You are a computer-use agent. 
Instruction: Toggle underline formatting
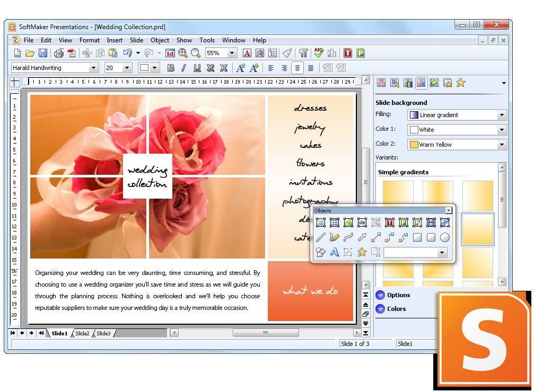(x=197, y=68)
